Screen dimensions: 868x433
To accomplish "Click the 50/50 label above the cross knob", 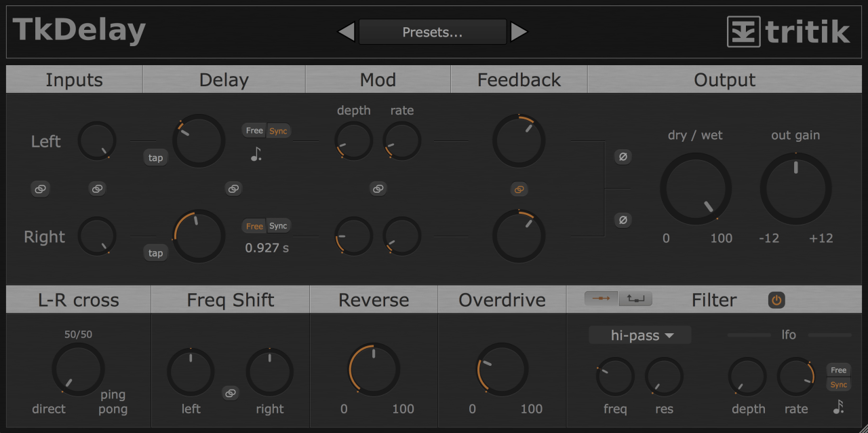I will (x=79, y=335).
